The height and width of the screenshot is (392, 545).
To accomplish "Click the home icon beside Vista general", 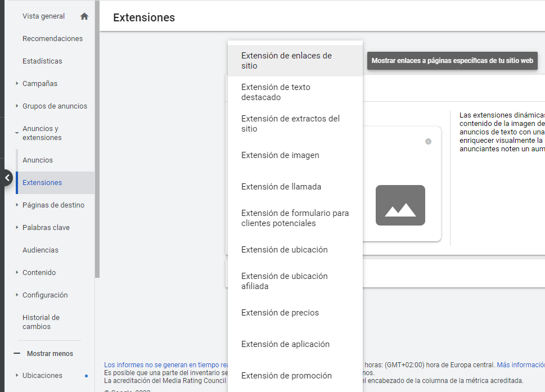I will point(84,16).
